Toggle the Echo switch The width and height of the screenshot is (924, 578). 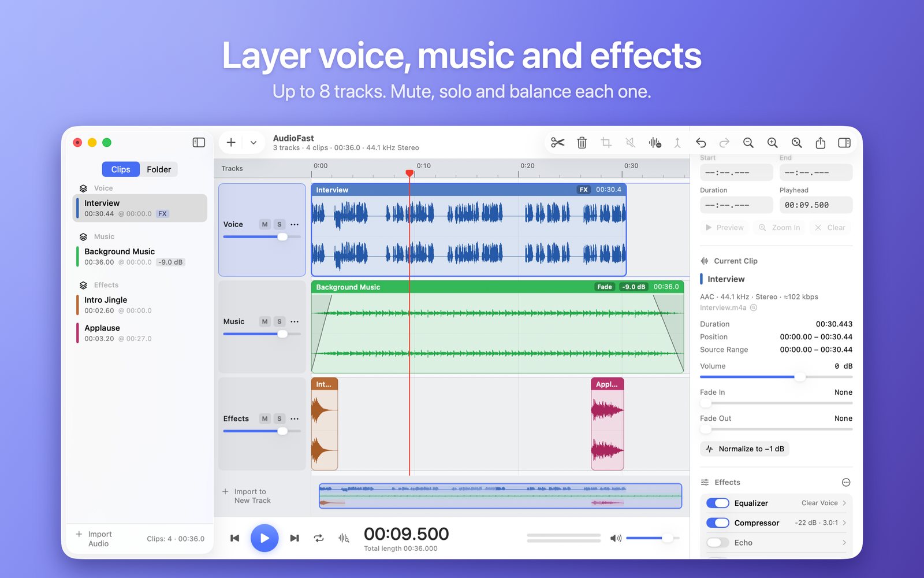coord(718,543)
